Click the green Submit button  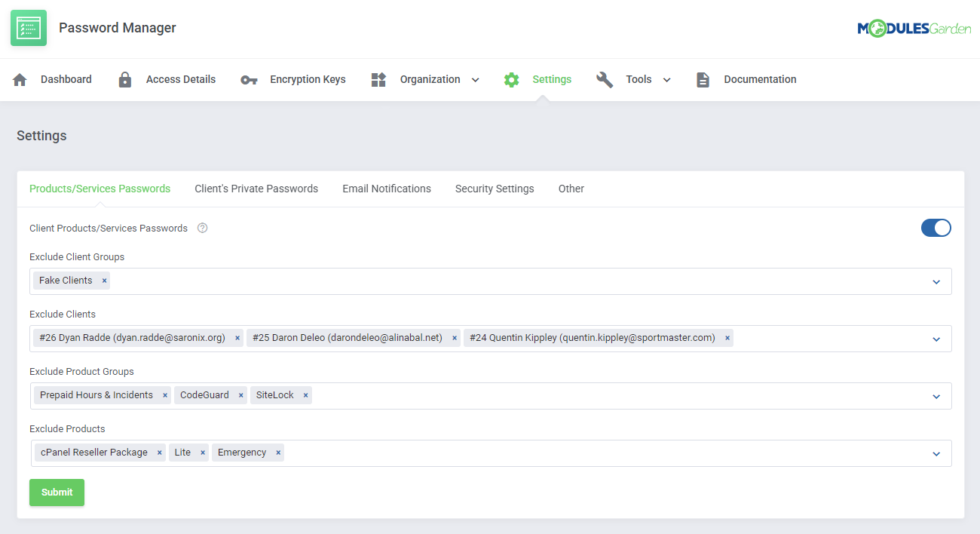coord(57,493)
